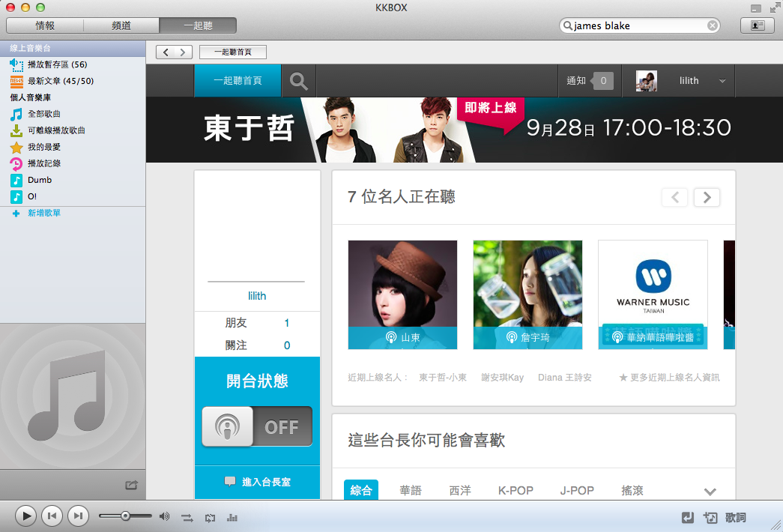Click the 謝安琪Kay link
The width and height of the screenshot is (783, 532).
[x=502, y=378]
